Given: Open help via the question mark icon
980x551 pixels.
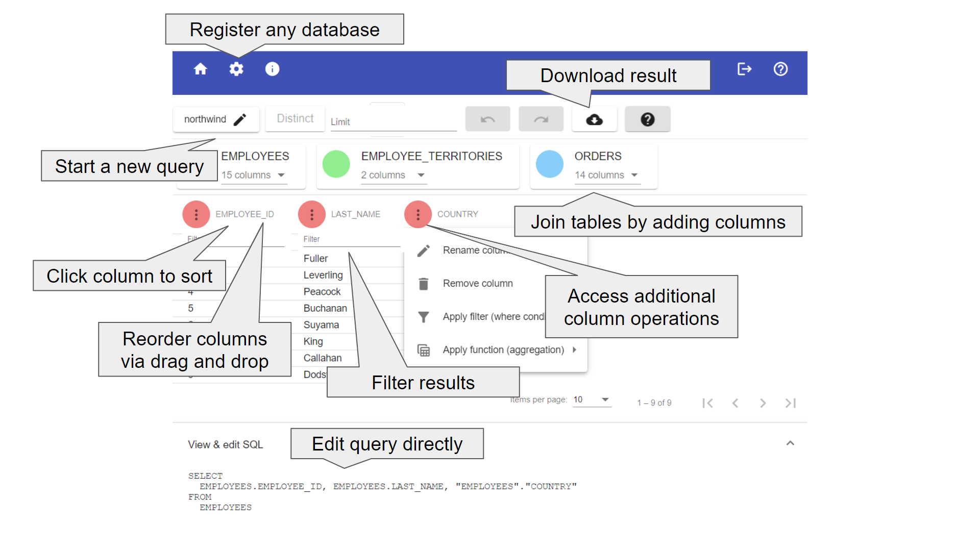Looking at the screenshot, I should click(x=780, y=69).
